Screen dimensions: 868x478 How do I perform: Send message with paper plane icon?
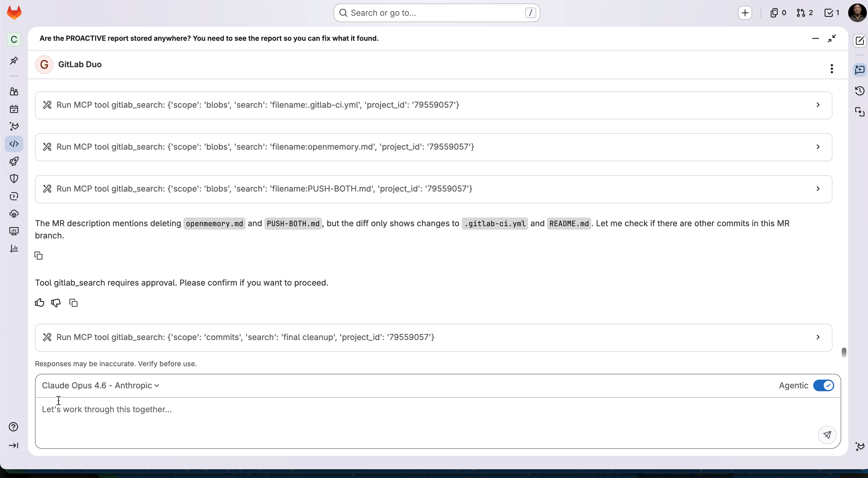pyautogui.click(x=827, y=435)
